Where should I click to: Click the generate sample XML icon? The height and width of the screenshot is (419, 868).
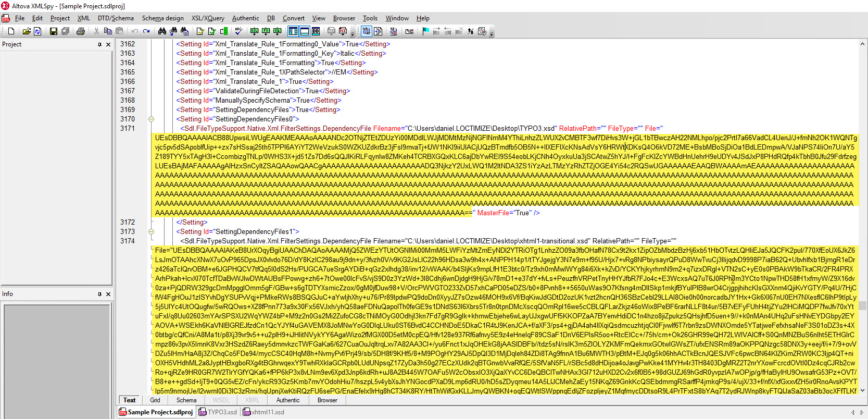pos(224,31)
